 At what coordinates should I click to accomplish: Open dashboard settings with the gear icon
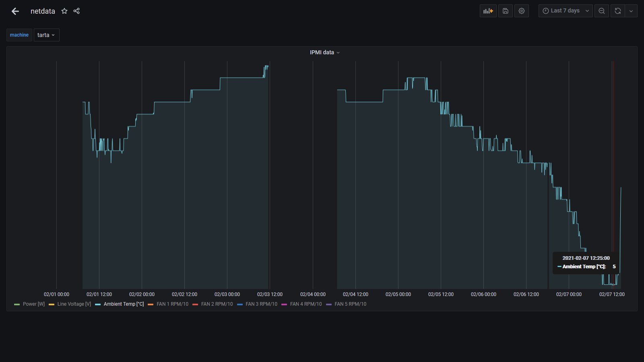(522, 11)
